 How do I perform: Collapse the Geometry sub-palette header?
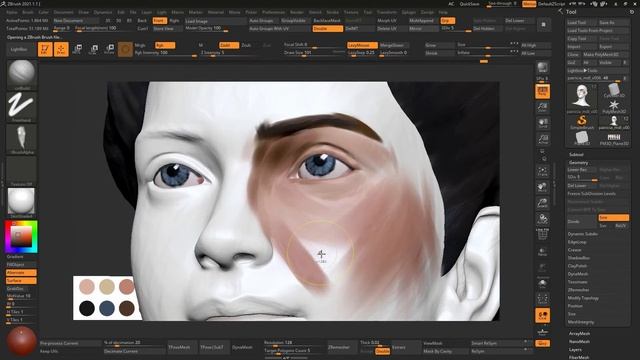coord(579,162)
